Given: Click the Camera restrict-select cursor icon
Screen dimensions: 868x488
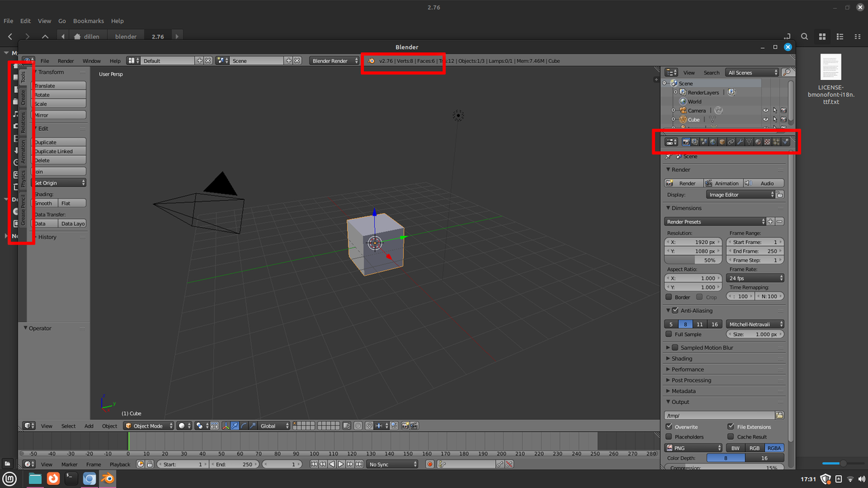Looking at the screenshot, I should click(x=774, y=110).
